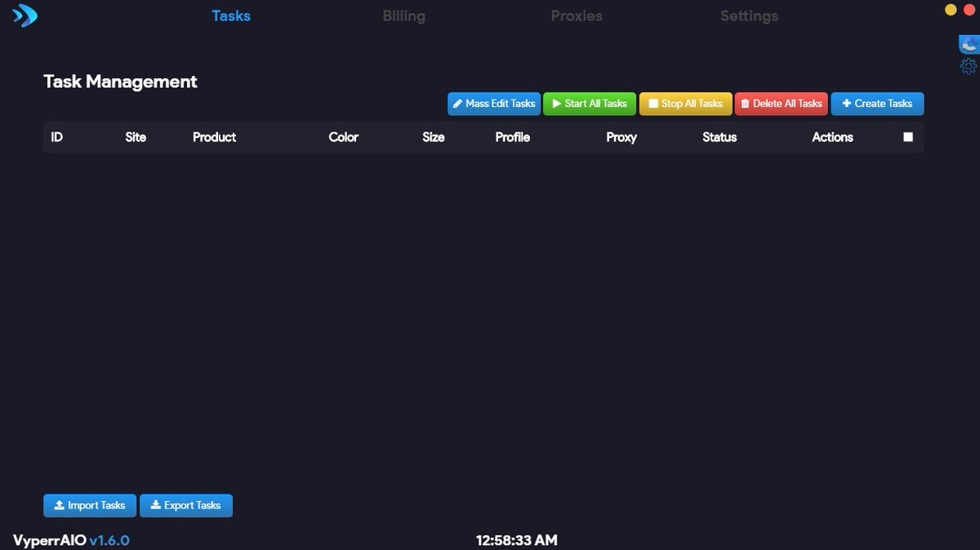
Task: Open the Discord icon in the right sidebar
Action: [x=969, y=45]
